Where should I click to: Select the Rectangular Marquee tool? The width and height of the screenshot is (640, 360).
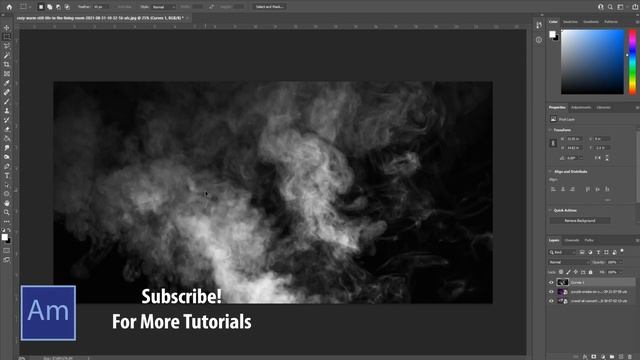click(x=7, y=37)
